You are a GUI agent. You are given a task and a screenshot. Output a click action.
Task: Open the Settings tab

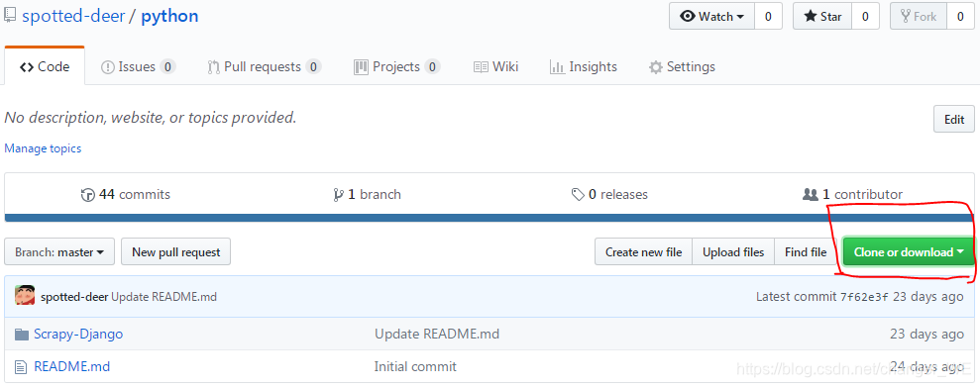682,66
